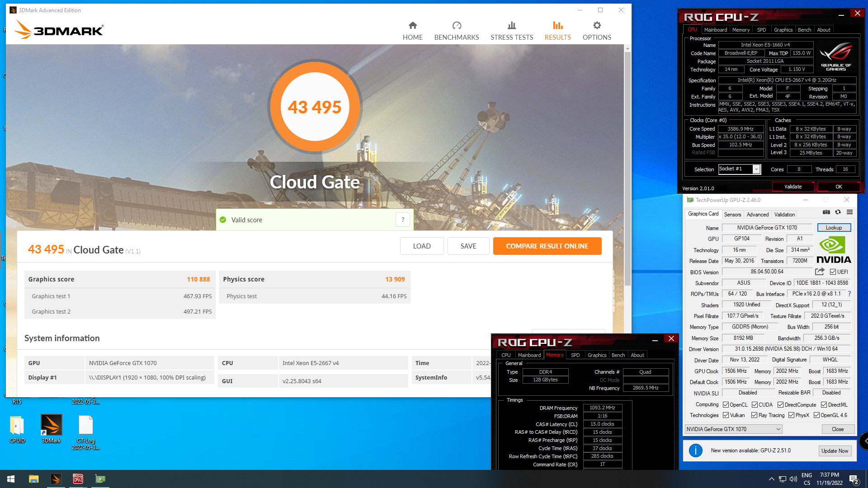The image size is (868, 488).
Task: Click the Bus Interface question mark icon
Action: (x=849, y=294)
